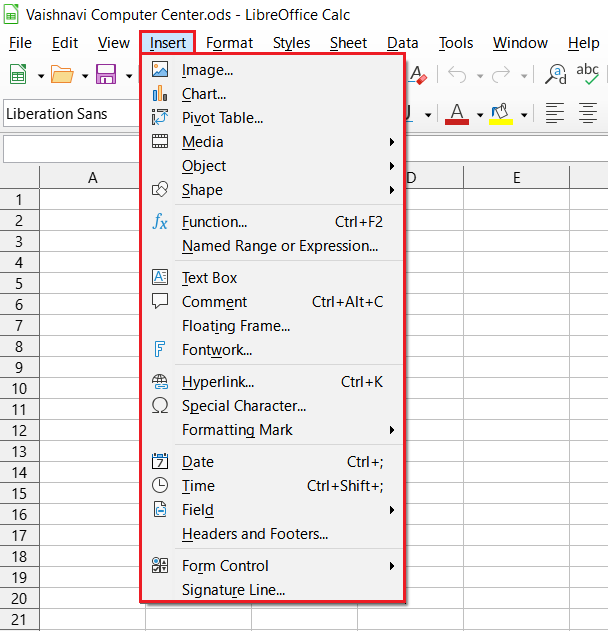The width and height of the screenshot is (608, 631).
Task: Choose Chart... from Insert menu
Action: pos(272,94)
